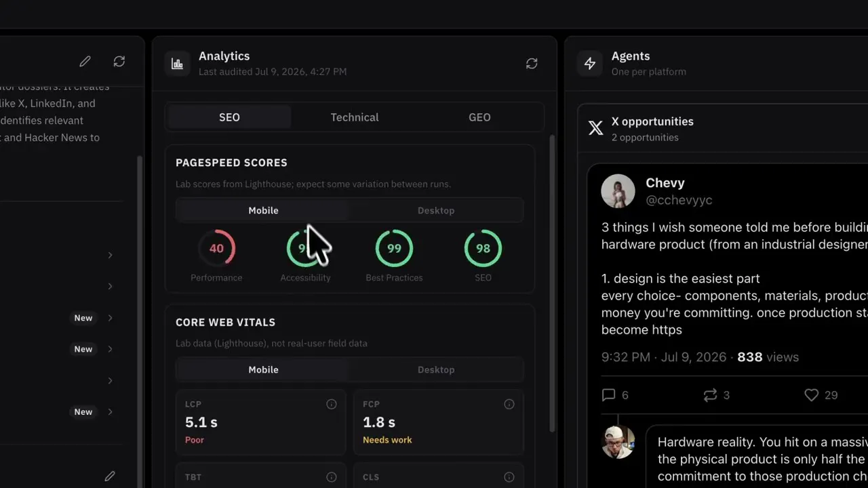The width and height of the screenshot is (868, 488).
Task: Switch to the Technical tab
Action: pyautogui.click(x=355, y=117)
